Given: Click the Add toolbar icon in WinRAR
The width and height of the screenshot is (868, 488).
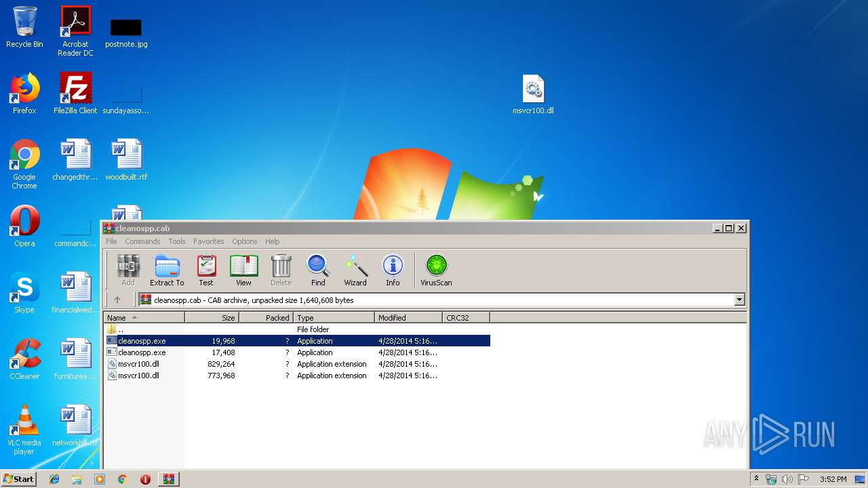Looking at the screenshot, I should (x=127, y=270).
